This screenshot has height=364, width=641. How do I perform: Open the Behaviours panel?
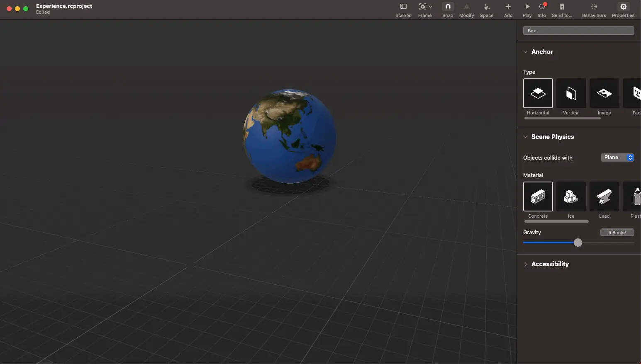click(x=593, y=10)
